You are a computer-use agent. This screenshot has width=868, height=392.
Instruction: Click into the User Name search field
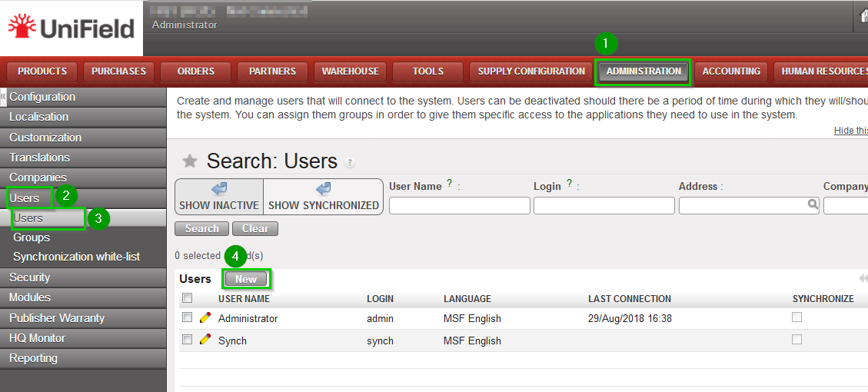(x=459, y=206)
